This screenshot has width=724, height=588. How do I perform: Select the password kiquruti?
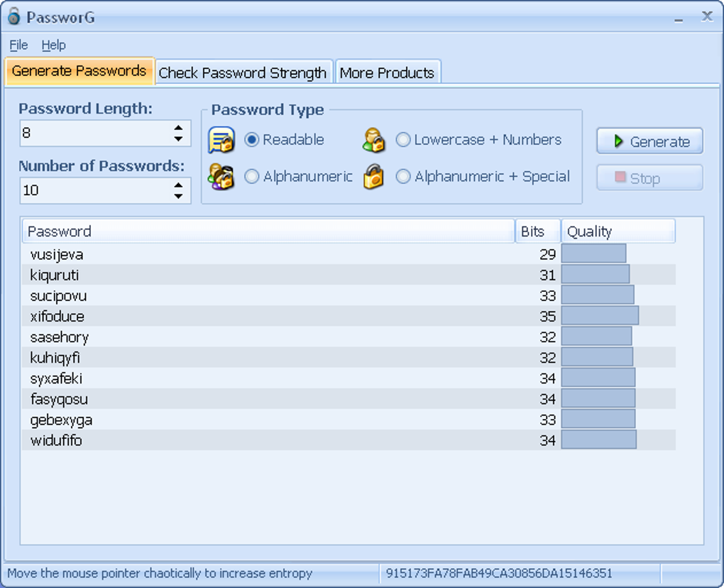[55, 275]
